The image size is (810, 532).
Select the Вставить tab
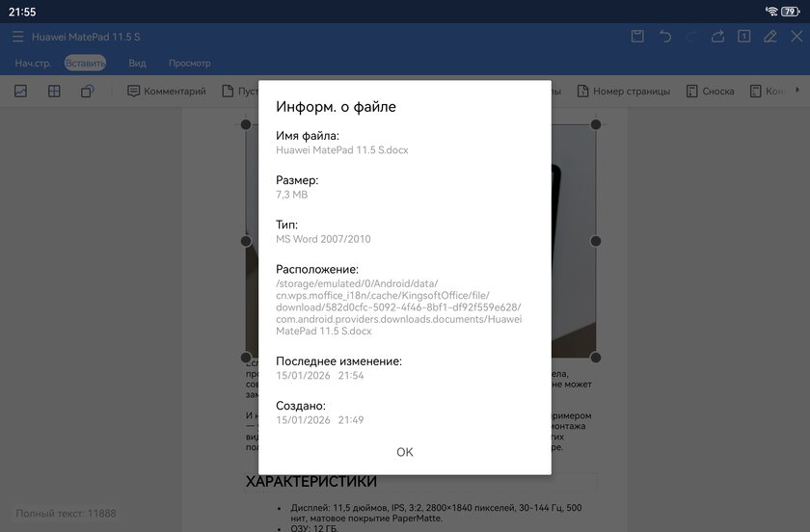coord(85,63)
